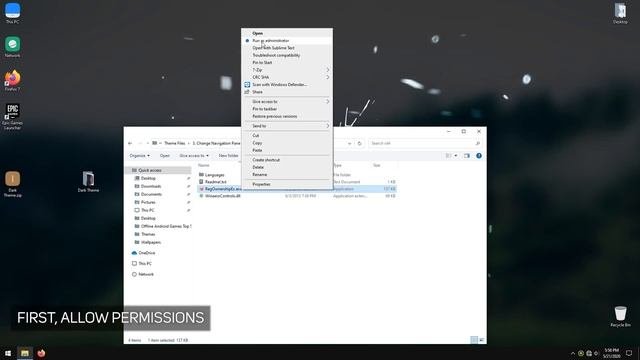Screen dimensions: 640x360
Task: Open Pictures in navigation pane
Action: 148,202
